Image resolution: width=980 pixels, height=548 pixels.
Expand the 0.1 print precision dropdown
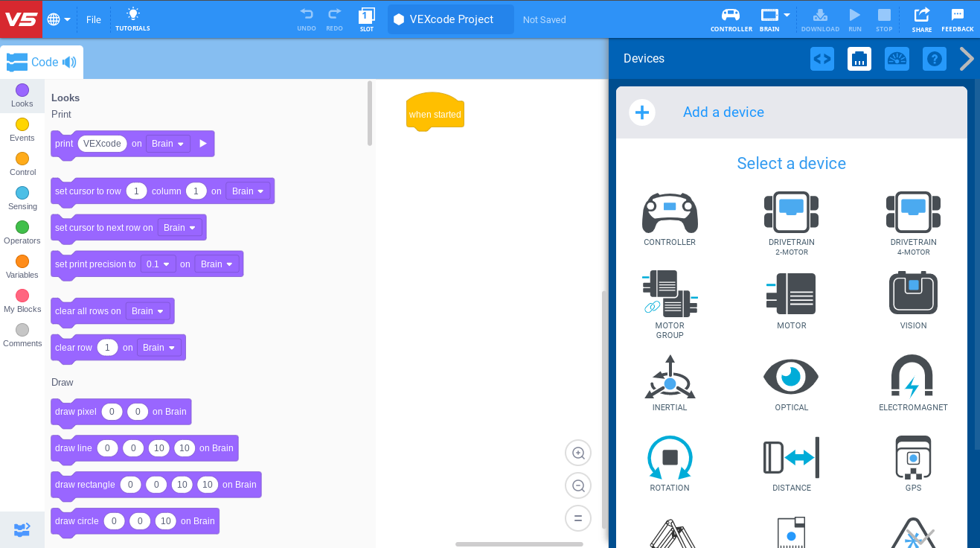[x=159, y=264]
